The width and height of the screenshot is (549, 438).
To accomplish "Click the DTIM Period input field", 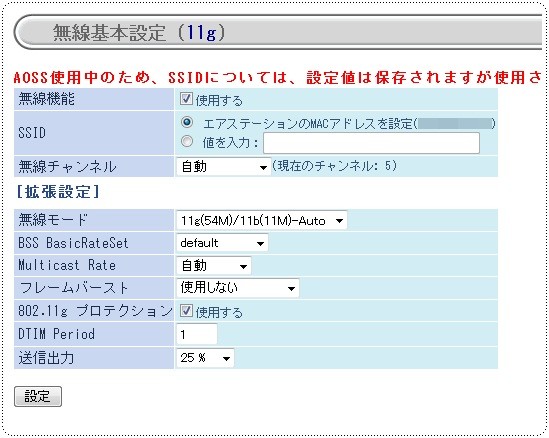I will pyautogui.click(x=197, y=334).
